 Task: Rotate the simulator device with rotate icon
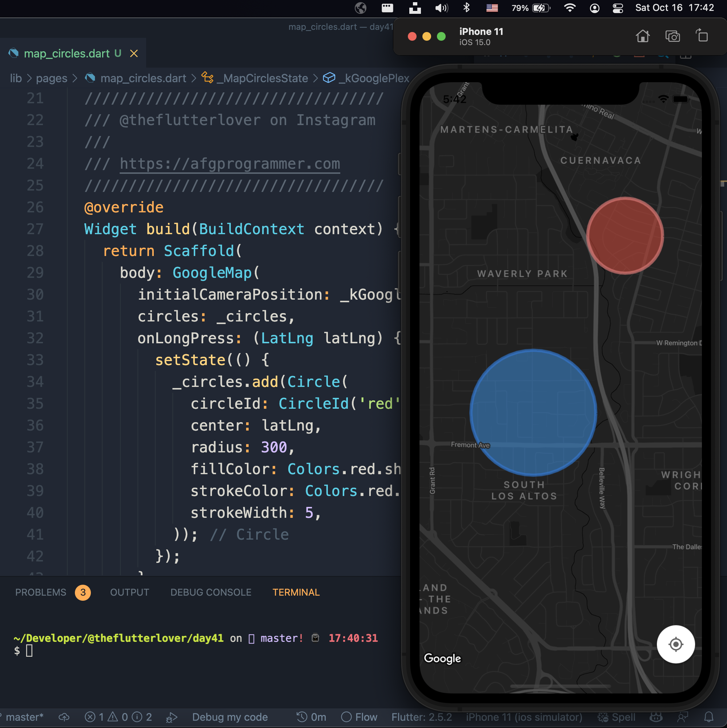point(702,36)
